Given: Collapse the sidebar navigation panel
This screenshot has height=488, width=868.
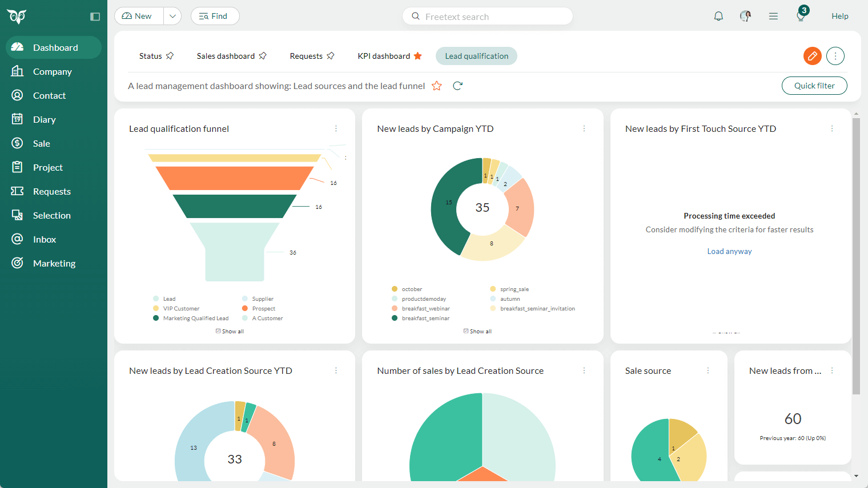Looking at the screenshot, I should click(x=95, y=17).
